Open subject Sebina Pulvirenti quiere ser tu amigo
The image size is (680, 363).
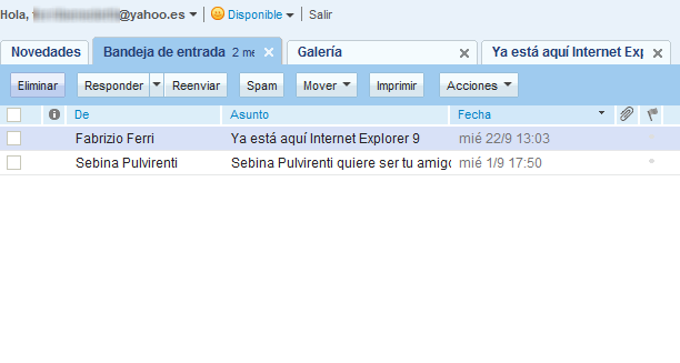point(341,163)
